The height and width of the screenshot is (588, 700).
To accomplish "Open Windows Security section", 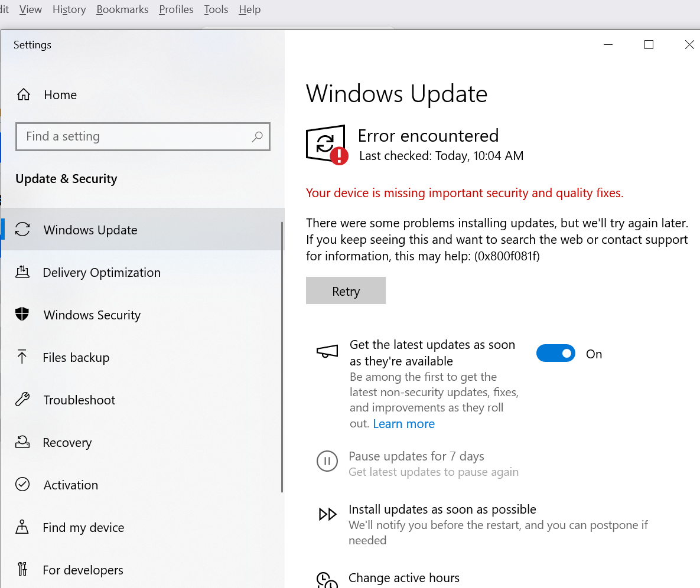I will coord(142,314).
